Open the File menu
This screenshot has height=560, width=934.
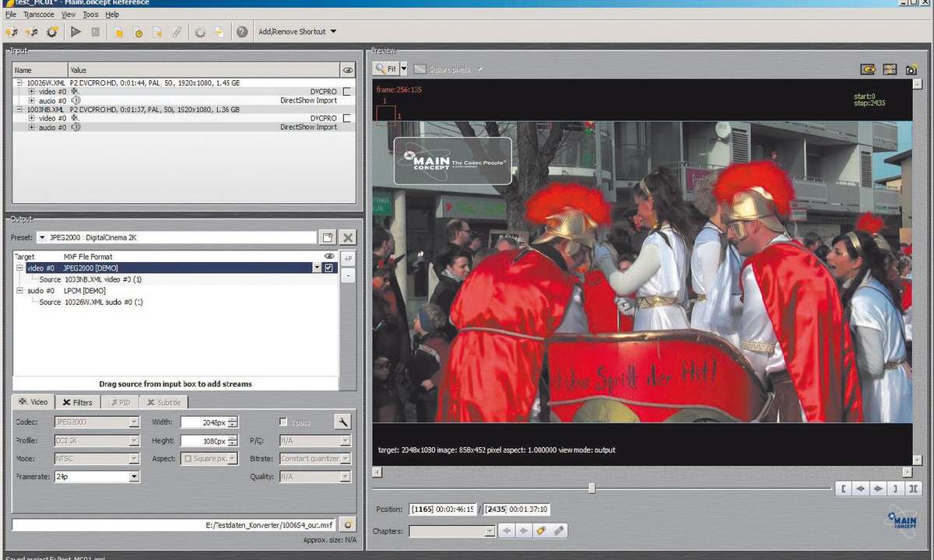pyautogui.click(x=11, y=14)
